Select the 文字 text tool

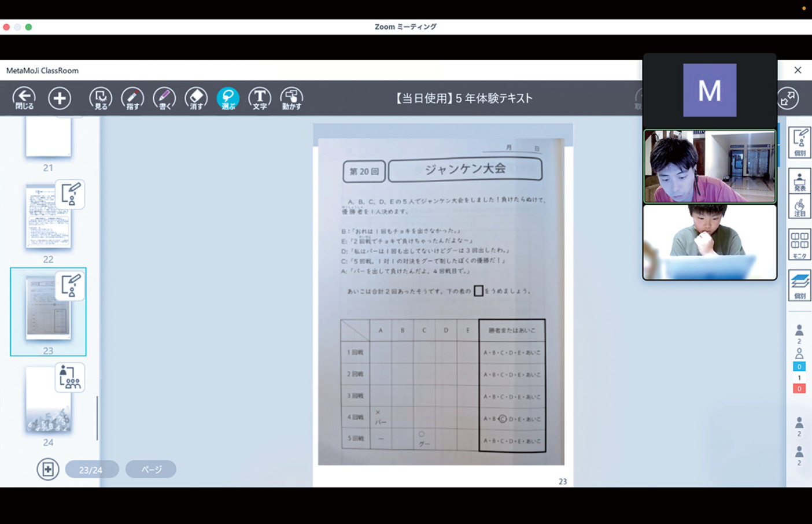260,98
